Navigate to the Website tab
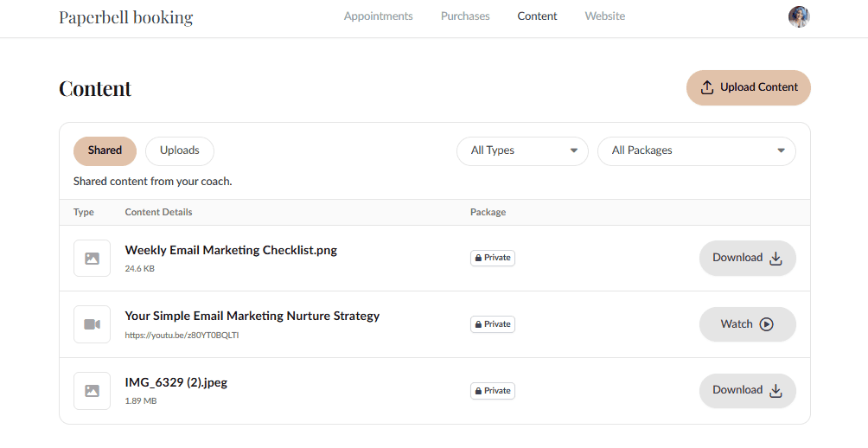 pyautogui.click(x=604, y=16)
